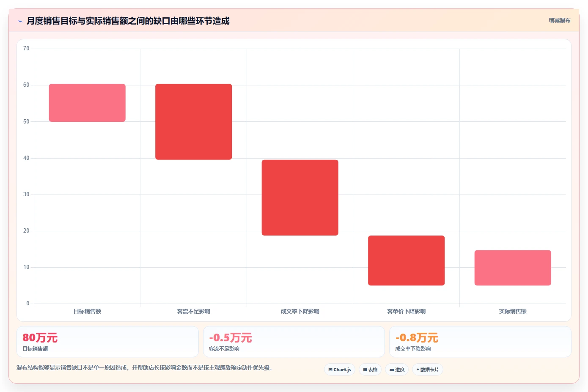Image resolution: width=588 pixels, height=392 pixels.
Task: Click the 客单价下降影响 red bar
Action: coord(406,260)
